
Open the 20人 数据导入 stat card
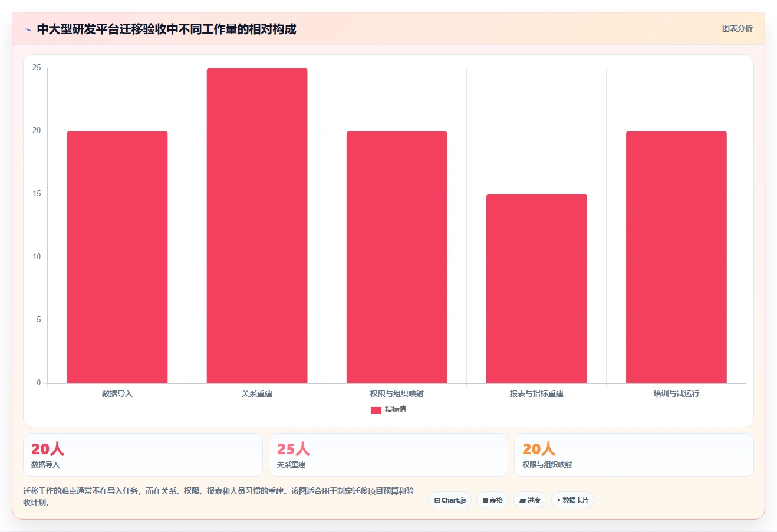click(x=143, y=455)
